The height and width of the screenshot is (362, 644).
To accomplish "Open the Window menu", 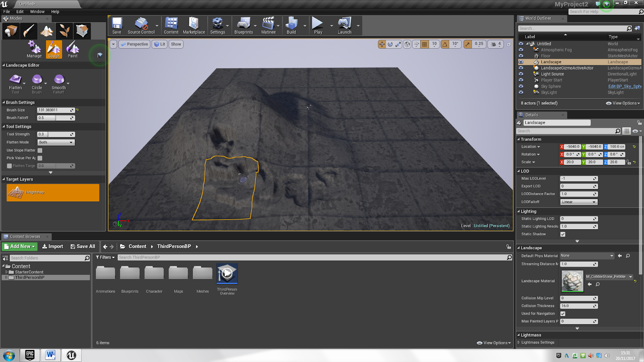I will (x=37, y=12).
